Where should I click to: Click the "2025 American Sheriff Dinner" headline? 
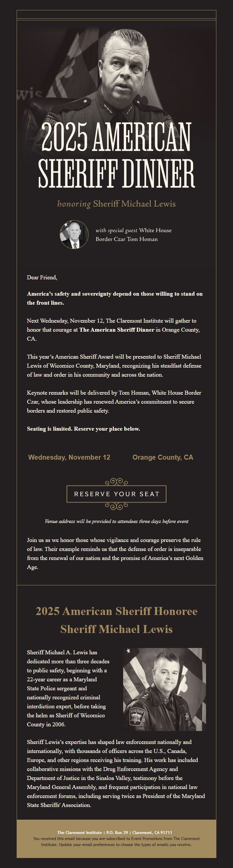[116, 155]
